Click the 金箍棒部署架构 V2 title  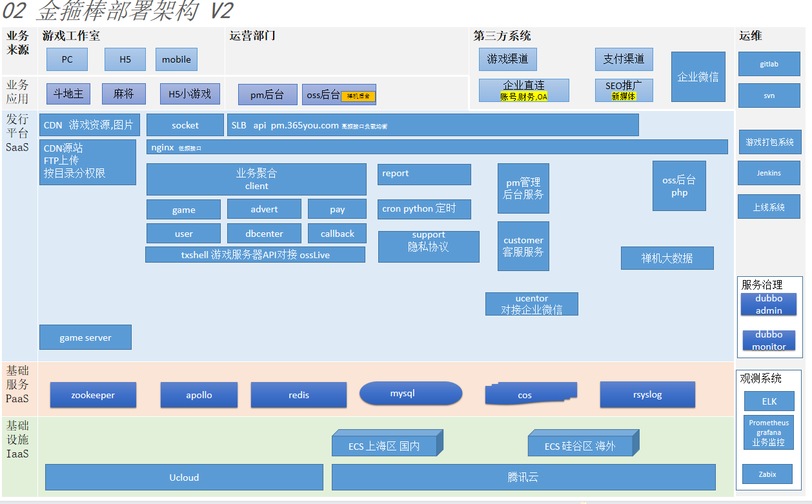click(x=118, y=11)
